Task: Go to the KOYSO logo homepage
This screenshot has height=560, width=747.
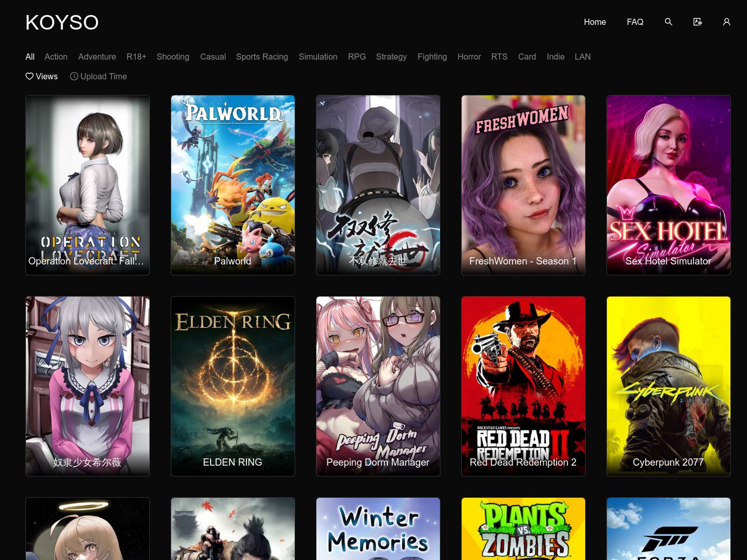Action: (x=62, y=22)
